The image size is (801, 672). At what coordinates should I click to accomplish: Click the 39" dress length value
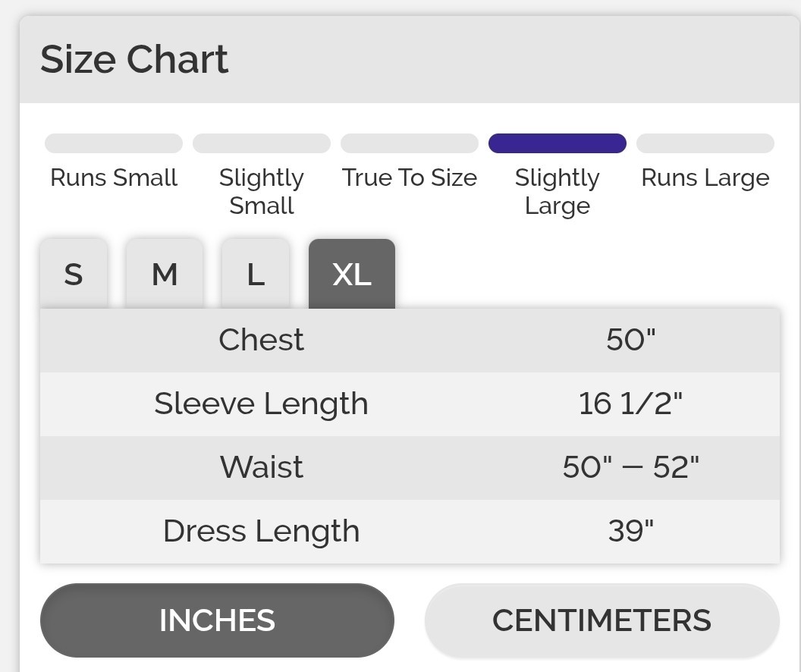pyautogui.click(x=630, y=531)
